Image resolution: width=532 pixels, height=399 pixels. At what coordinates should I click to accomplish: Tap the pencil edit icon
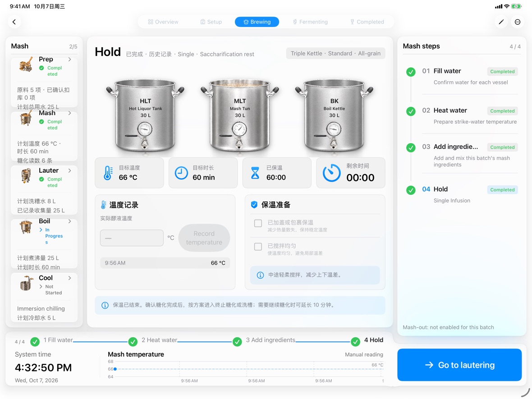pos(501,22)
